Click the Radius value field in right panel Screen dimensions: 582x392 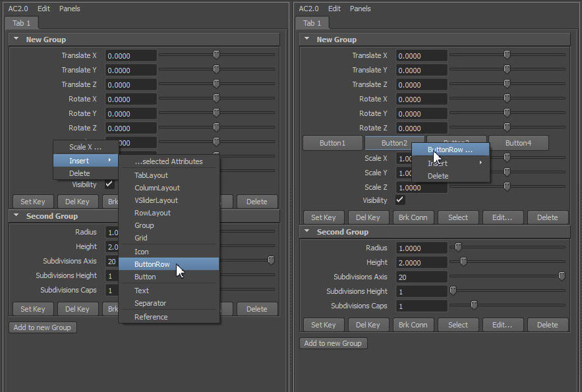pyautogui.click(x=422, y=248)
